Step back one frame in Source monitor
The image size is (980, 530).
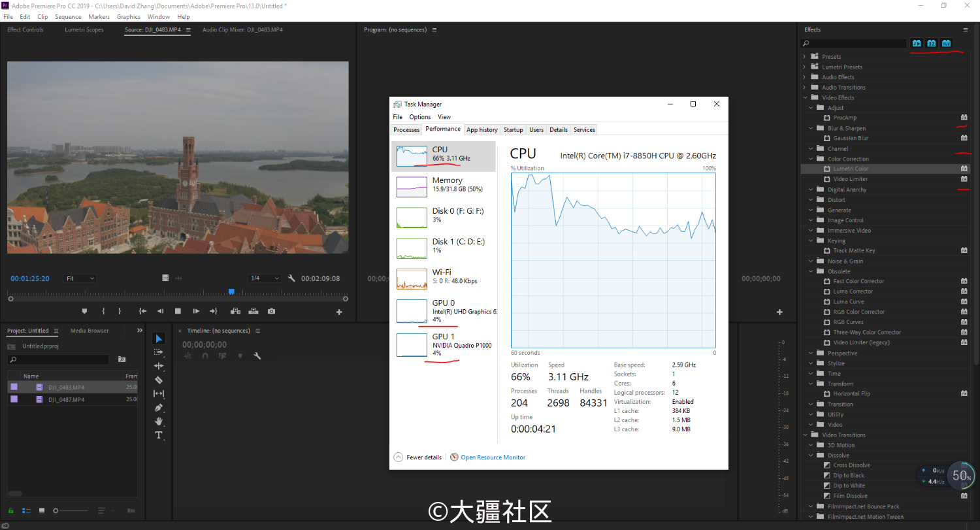coord(160,311)
